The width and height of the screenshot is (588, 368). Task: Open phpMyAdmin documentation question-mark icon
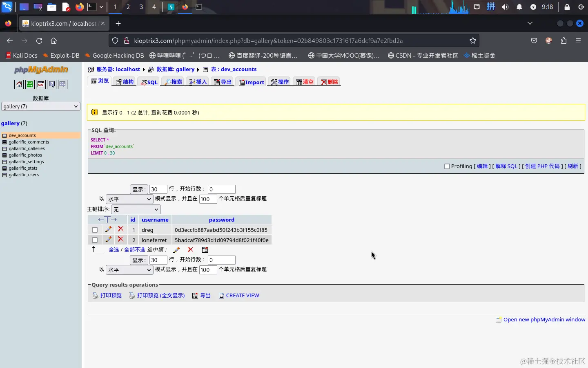pos(52,84)
